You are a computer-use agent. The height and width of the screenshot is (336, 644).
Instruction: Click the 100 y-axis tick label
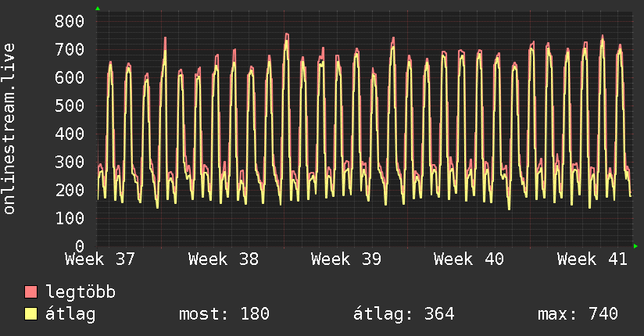[x=70, y=218]
